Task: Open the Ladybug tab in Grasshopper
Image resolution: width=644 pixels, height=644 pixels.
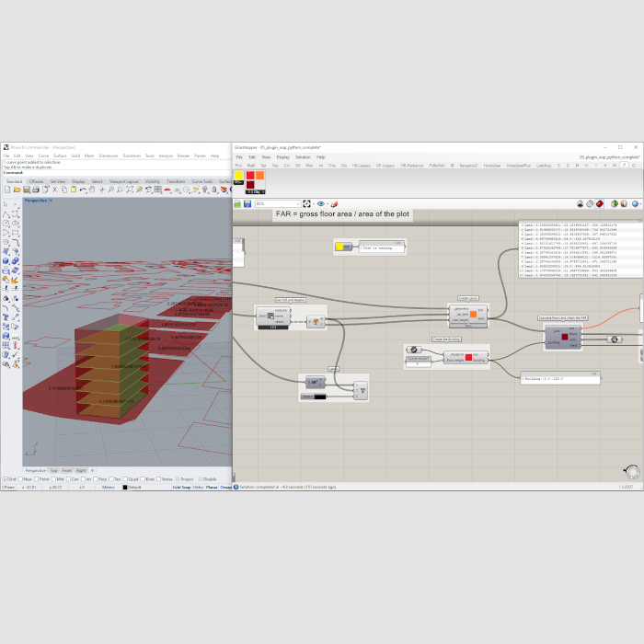Action: 543,166
